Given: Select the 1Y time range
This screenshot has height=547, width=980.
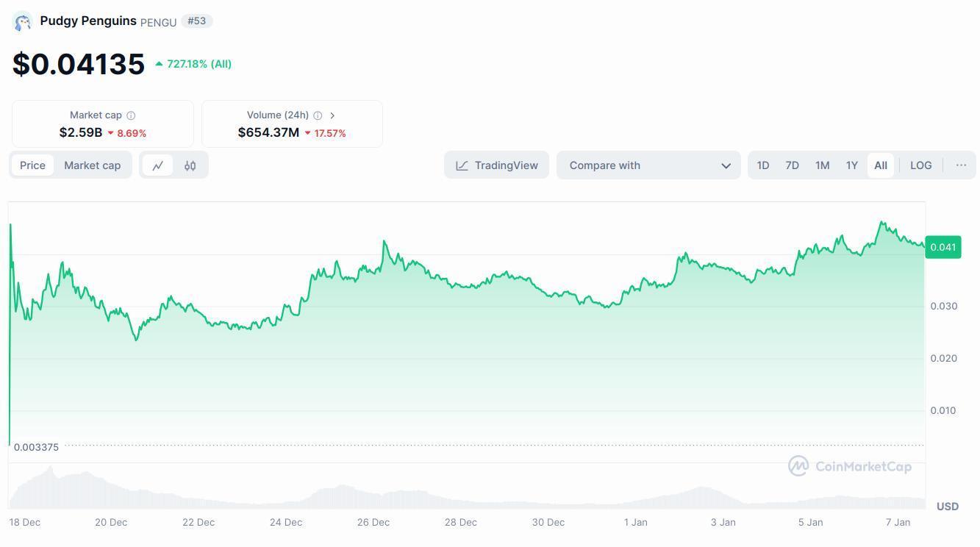Looking at the screenshot, I should point(851,165).
